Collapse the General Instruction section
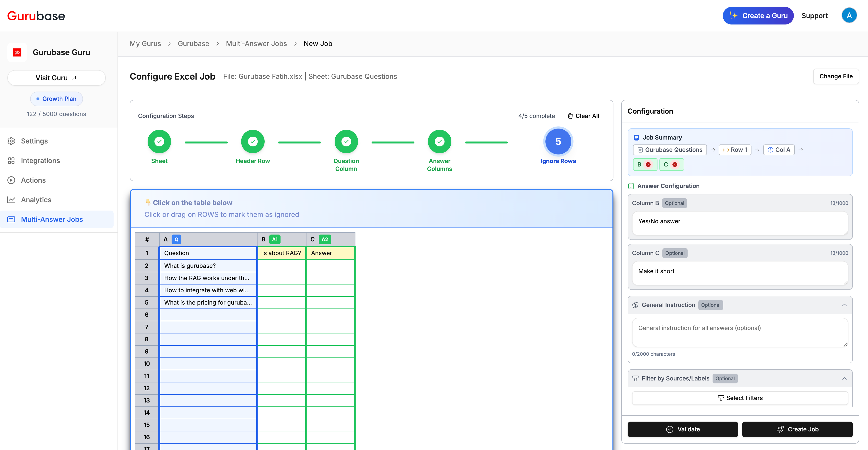 (844, 305)
